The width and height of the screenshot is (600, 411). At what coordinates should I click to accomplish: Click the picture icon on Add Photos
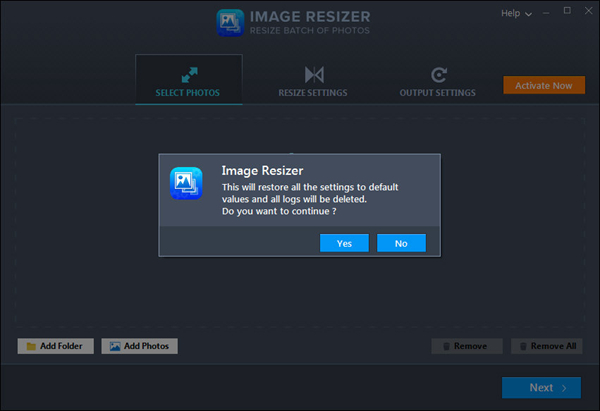[115, 346]
